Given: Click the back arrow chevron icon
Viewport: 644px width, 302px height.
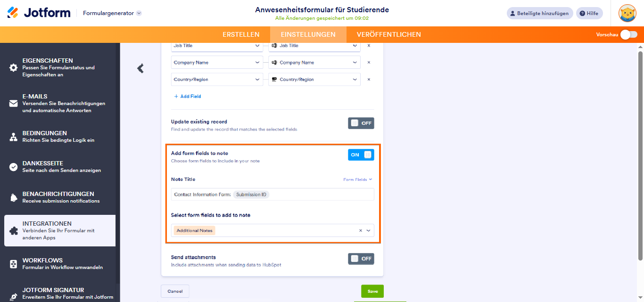Looking at the screenshot, I should pos(140,68).
